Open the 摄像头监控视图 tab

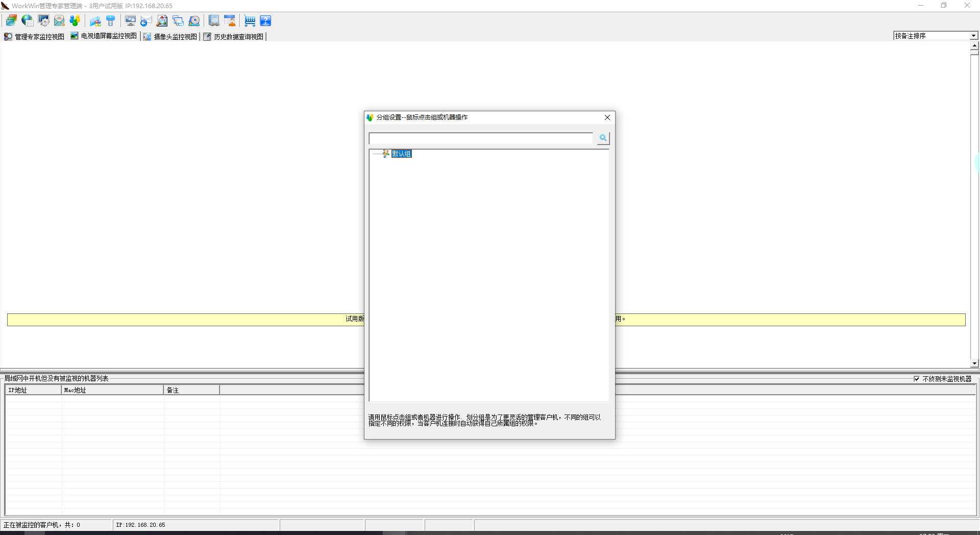pyautogui.click(x=170, y=36)
